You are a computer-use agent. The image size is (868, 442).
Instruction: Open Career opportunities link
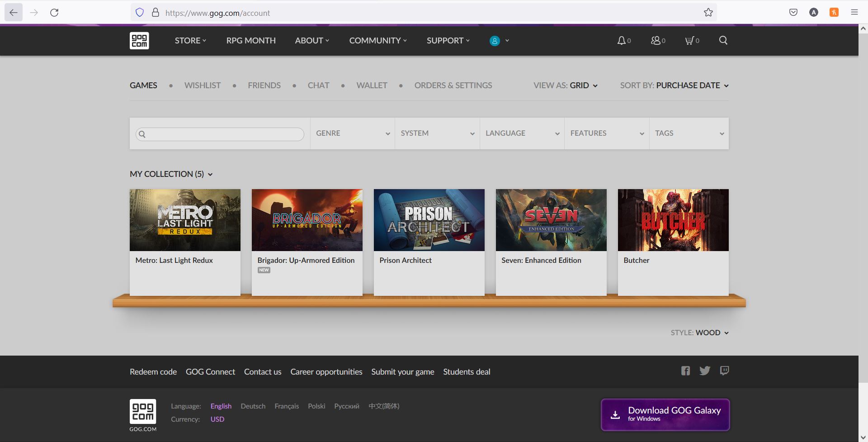326,372
